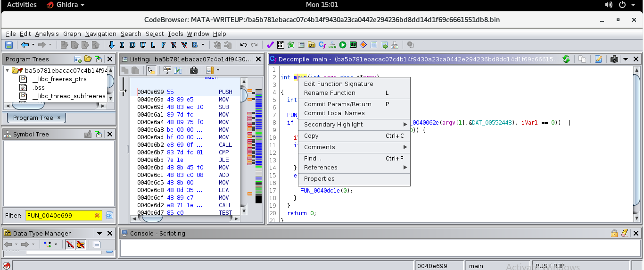Collapse the ba5b781ebacac07c4b14f94 root tree node

(8, 70)
